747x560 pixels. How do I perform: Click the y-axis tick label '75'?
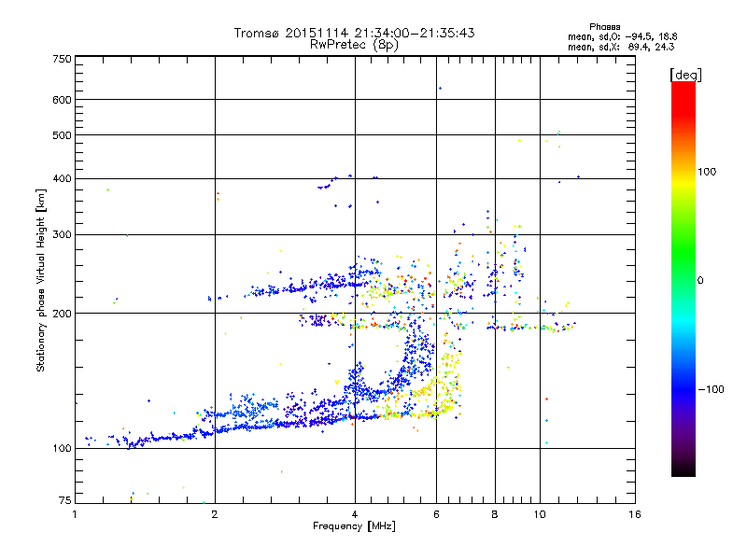pyautogui.click(x=65, y=500)
